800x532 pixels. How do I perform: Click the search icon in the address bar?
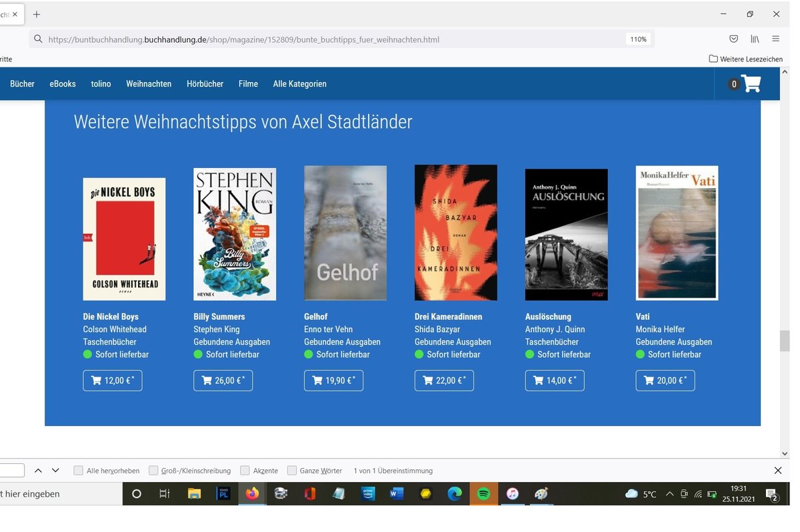coord(38,39)
